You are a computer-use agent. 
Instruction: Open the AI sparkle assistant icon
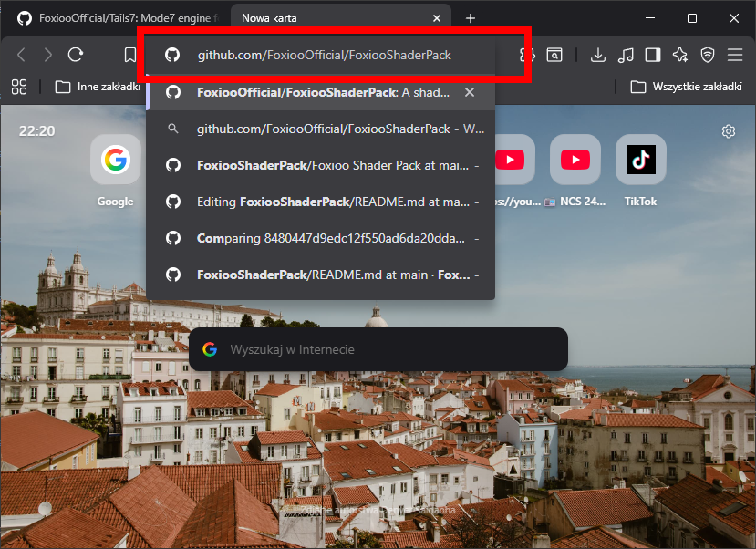click(680, 55)
